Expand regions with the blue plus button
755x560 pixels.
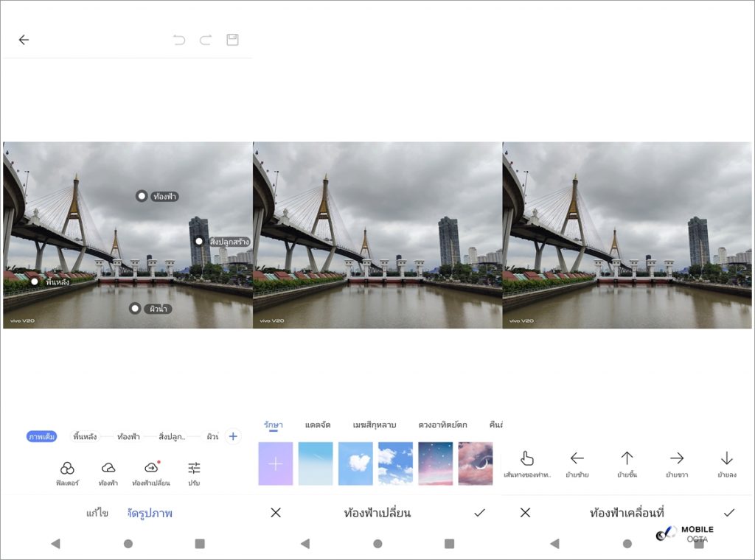coord(233,436)
